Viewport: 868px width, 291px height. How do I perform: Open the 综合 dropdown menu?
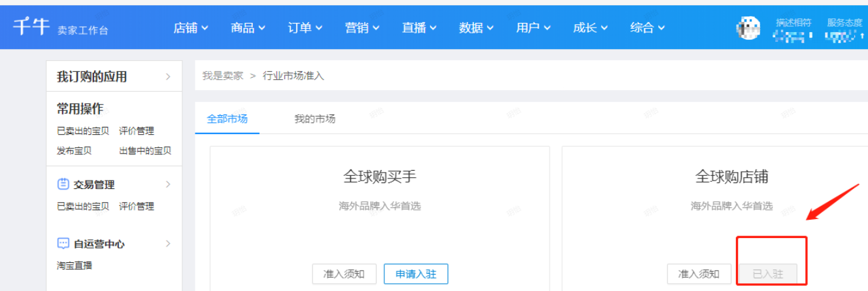coord(647,27)
